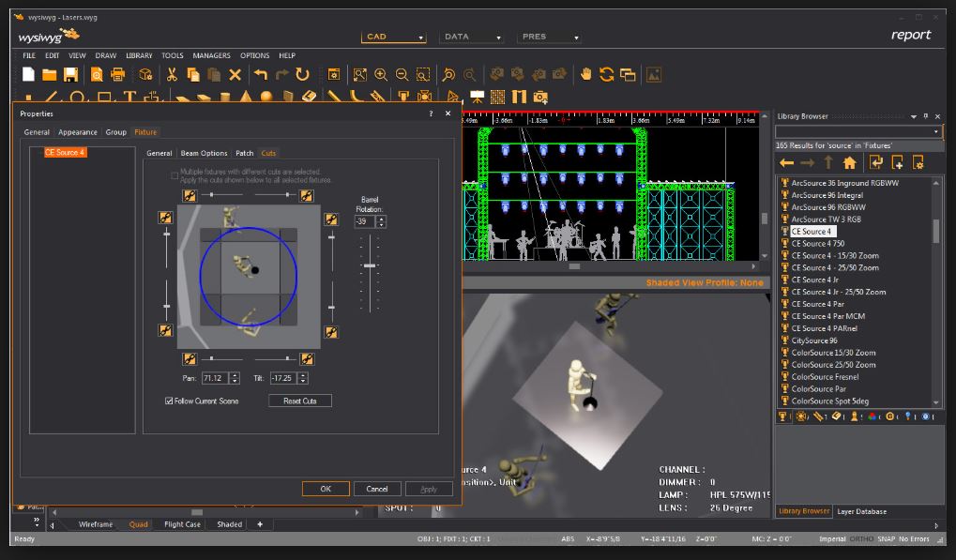Click the orange refresh arrows icon
The width and height of the screenshot is (956, 560).
click(x=607, y=74)
